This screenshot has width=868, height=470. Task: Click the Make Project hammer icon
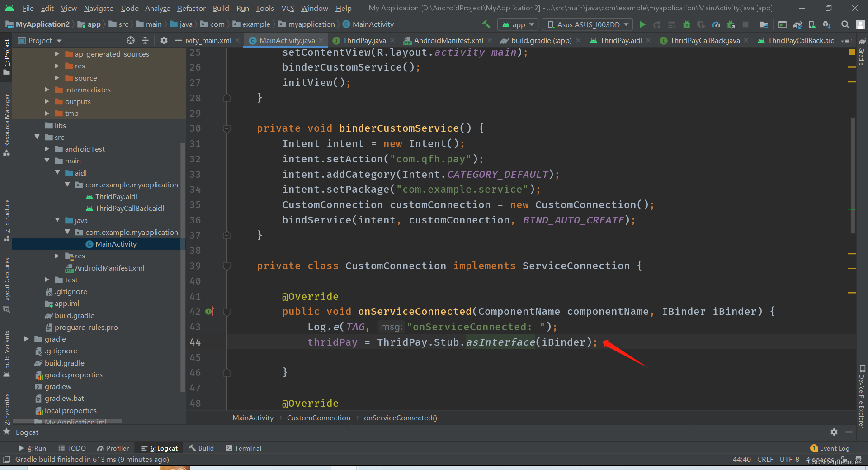pyautogui.click(x=486, y=24)
